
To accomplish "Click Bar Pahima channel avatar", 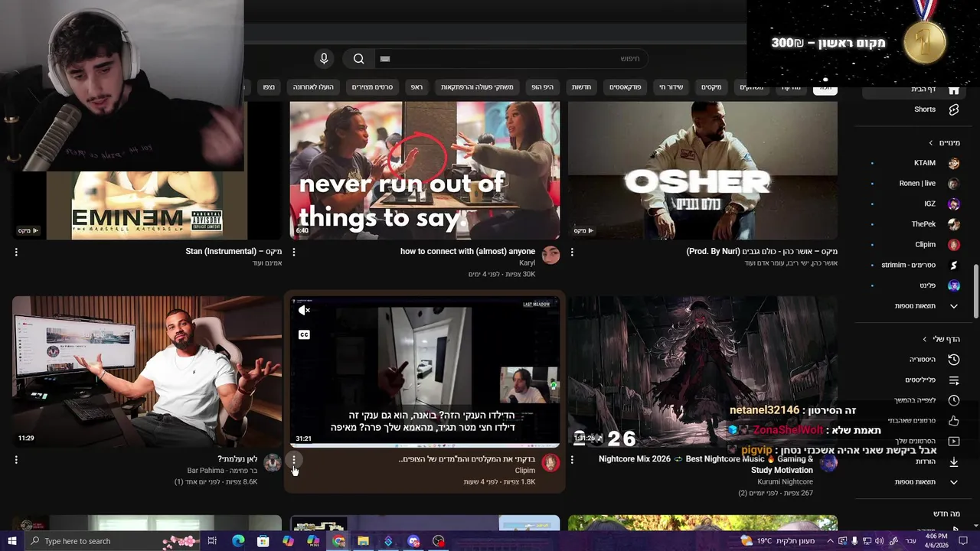I will coord(273,462).
